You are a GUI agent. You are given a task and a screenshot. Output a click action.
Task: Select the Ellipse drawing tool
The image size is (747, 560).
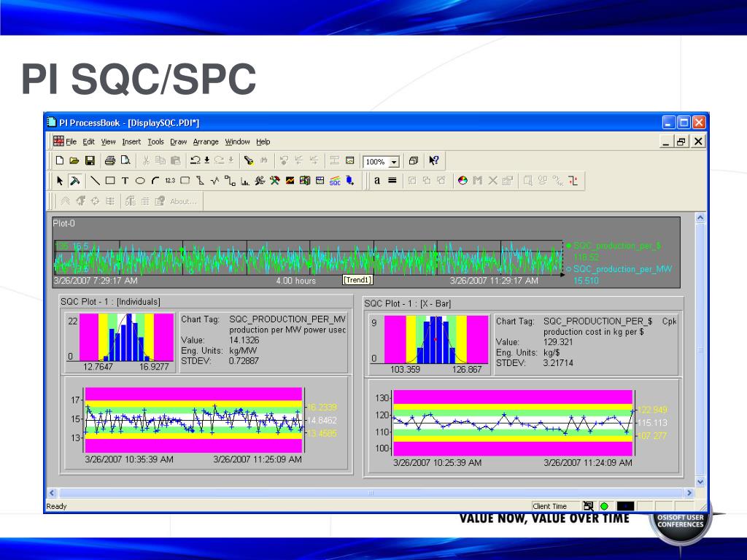pyautogui.click(x=140, y=181)
